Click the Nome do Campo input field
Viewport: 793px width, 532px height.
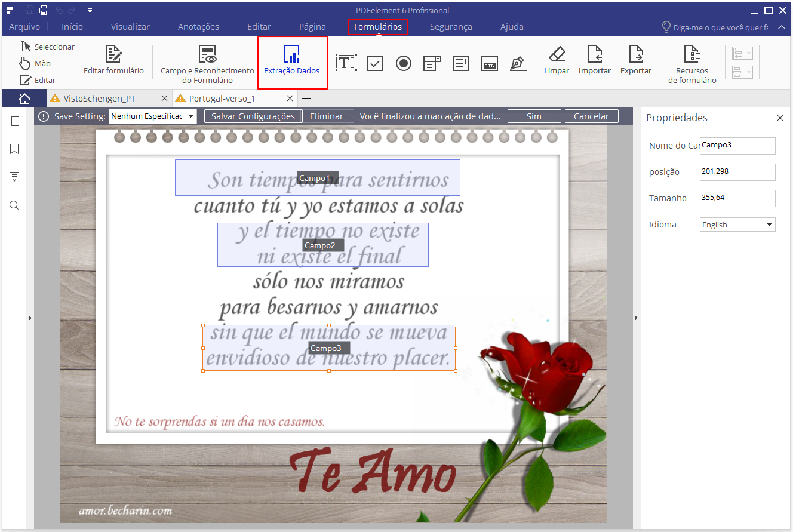[x=737, y=146]
